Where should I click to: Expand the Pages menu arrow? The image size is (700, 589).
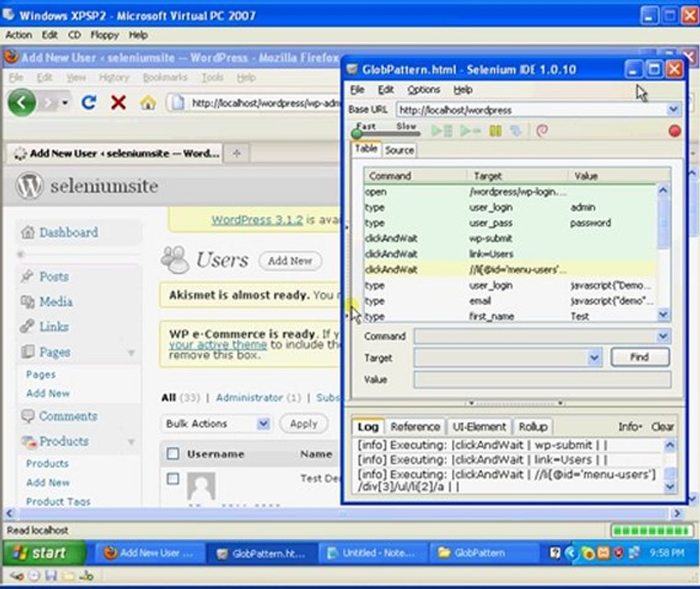(x=131, y=353)
